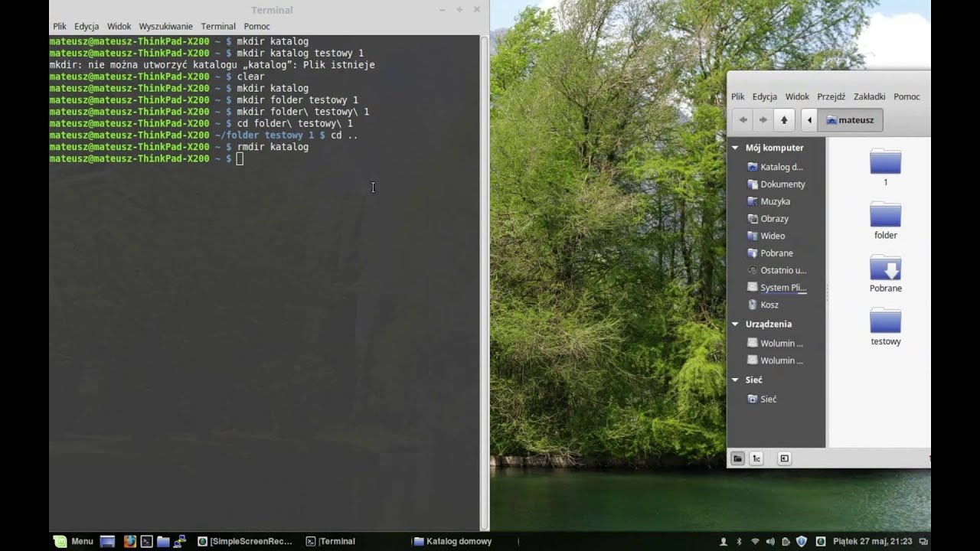The image size is (980, 551).
Task: Open Pomoc menu in file manager
Action: coord(907,96)
